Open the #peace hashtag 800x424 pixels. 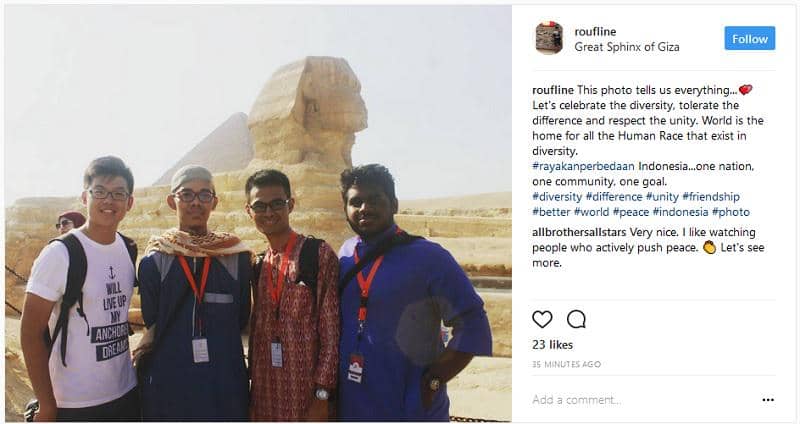(631, 212)
